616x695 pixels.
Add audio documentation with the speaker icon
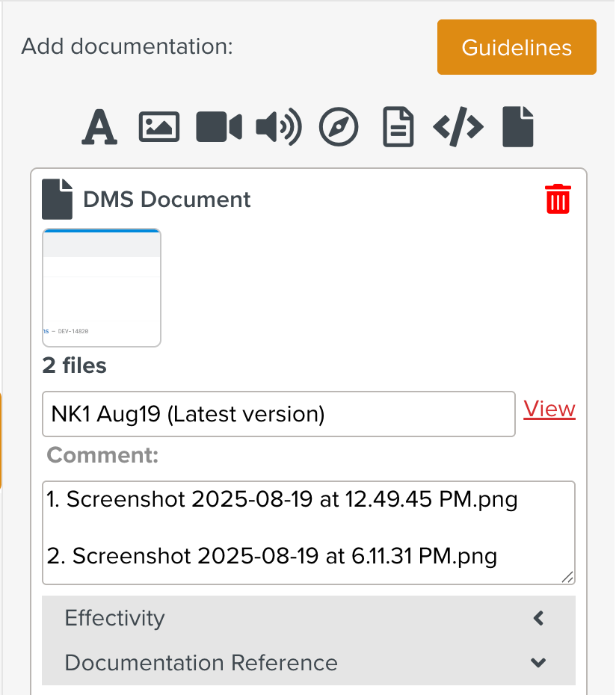(x=279, y=127)
